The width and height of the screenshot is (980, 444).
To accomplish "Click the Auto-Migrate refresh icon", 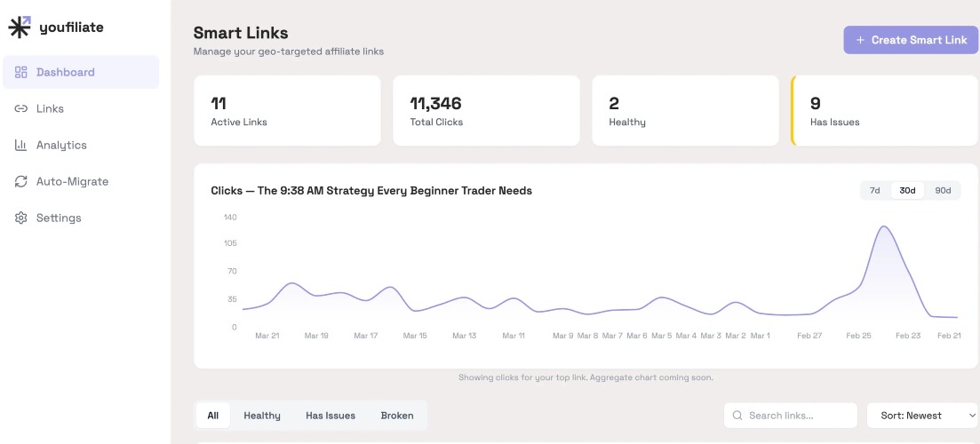I will coord(21,181).
